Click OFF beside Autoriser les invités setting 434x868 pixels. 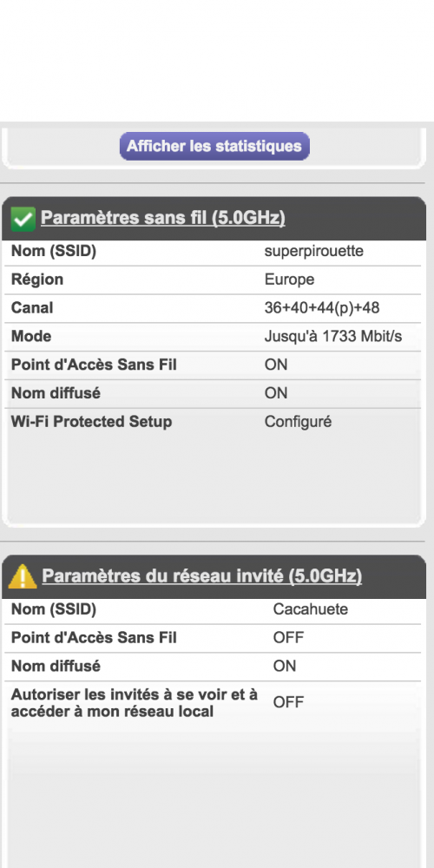click(x=288, y=702)
